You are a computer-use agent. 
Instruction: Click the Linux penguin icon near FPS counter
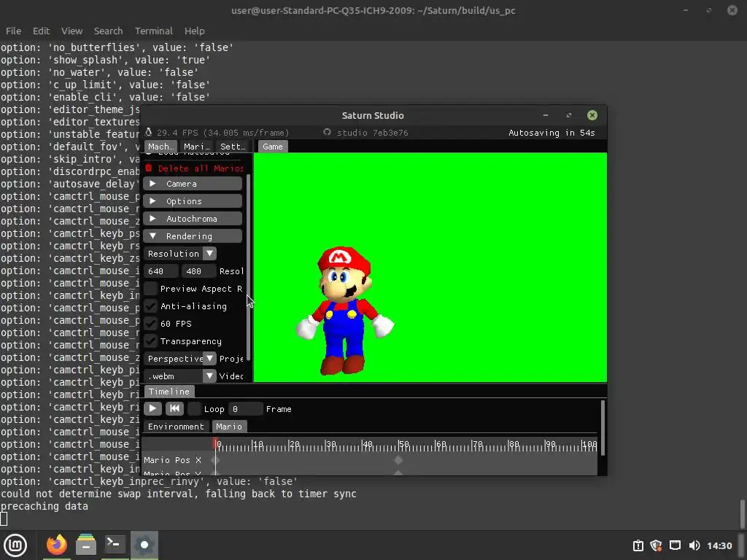149,133
